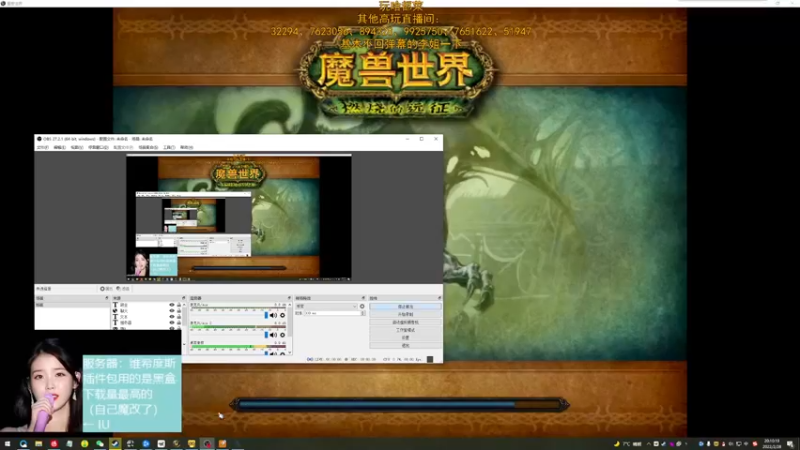Lock the third source in the Sources list
800x450 pixels.
(179, 317)
